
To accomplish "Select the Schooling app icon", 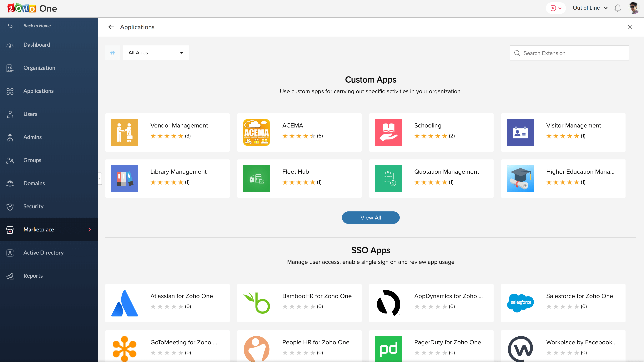I will (x=388, y=132).
